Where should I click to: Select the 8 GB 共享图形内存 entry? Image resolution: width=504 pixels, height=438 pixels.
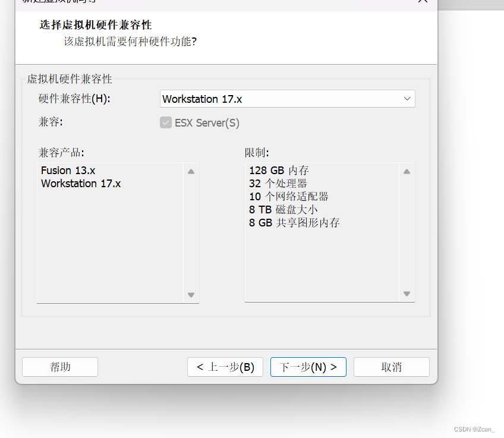(x=294, y=223)
